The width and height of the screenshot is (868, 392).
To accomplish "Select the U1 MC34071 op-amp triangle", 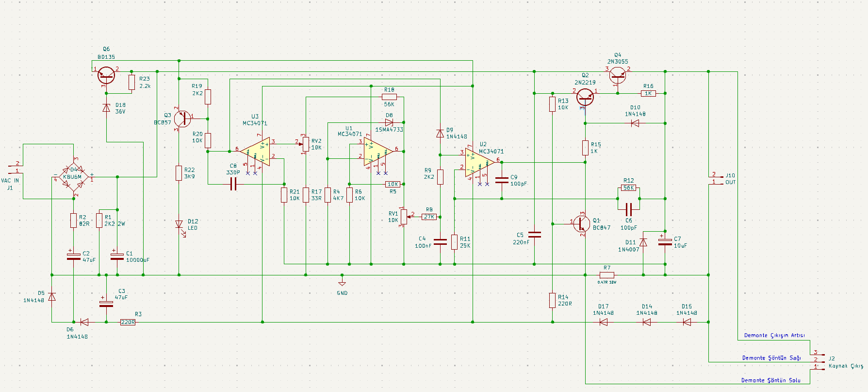I will pyautogui.click(x=378, y=152).
